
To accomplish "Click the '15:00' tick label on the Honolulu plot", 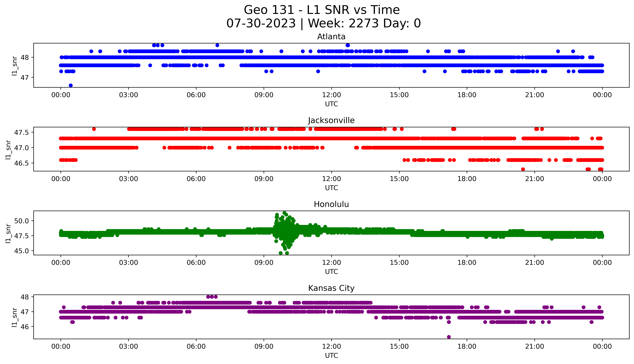I will [399, 262].
